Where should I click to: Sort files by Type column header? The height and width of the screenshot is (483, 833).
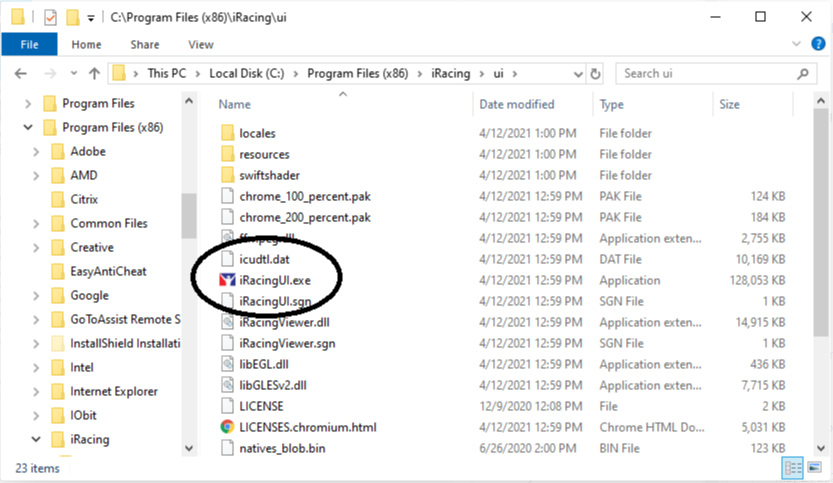611,104
